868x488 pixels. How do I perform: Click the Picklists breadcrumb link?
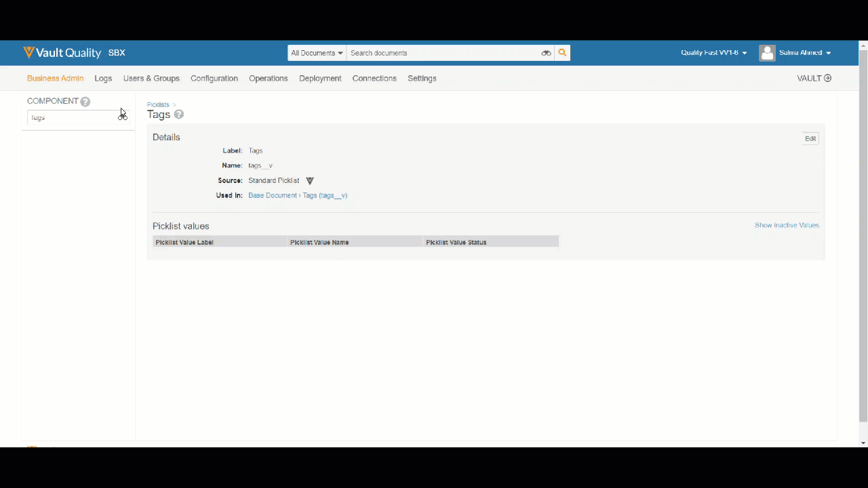click(x=158, y=104)
